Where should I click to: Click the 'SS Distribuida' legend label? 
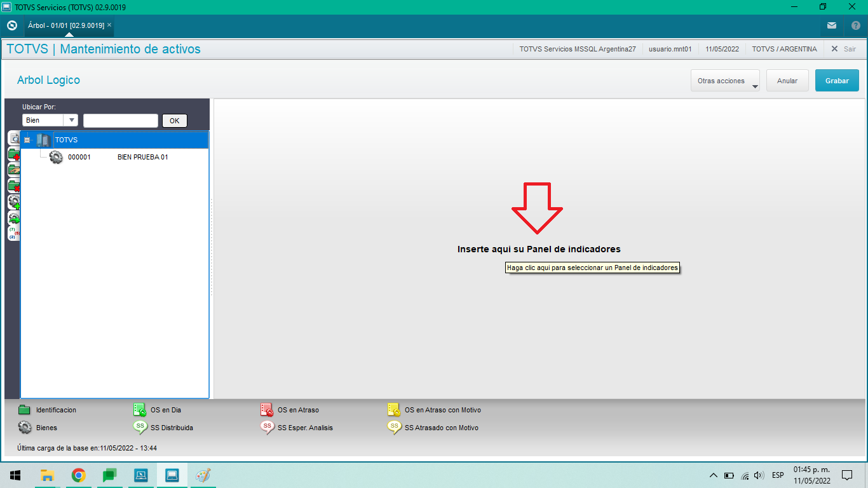tap(172, 428)
